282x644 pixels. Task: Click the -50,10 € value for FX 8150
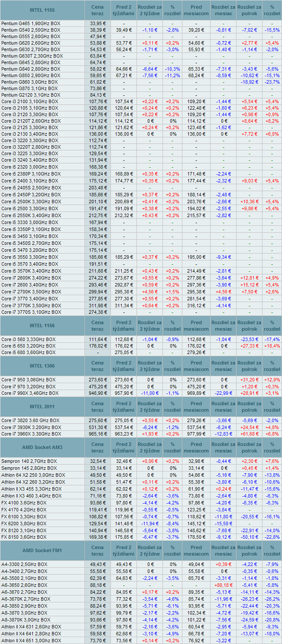(249, 537)
